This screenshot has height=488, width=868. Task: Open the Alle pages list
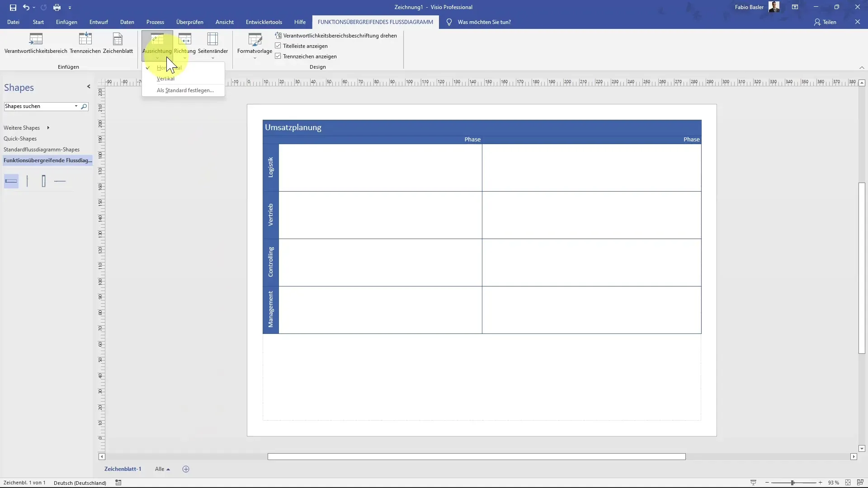162,469
